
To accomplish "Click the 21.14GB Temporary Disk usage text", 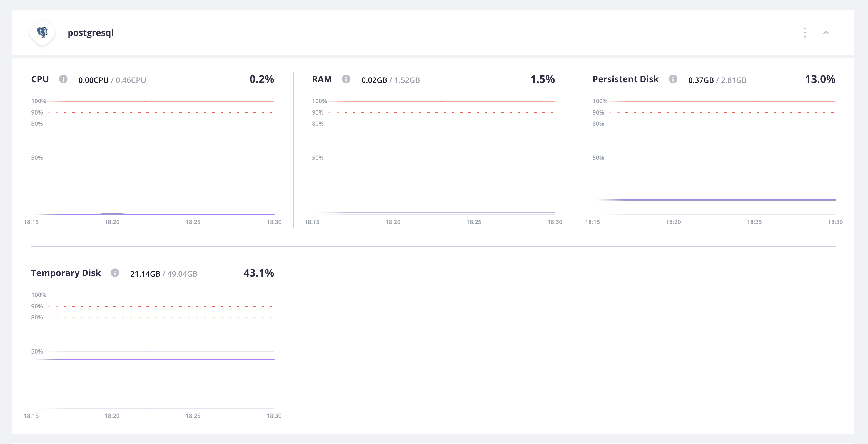I will [x=145, y=274].
